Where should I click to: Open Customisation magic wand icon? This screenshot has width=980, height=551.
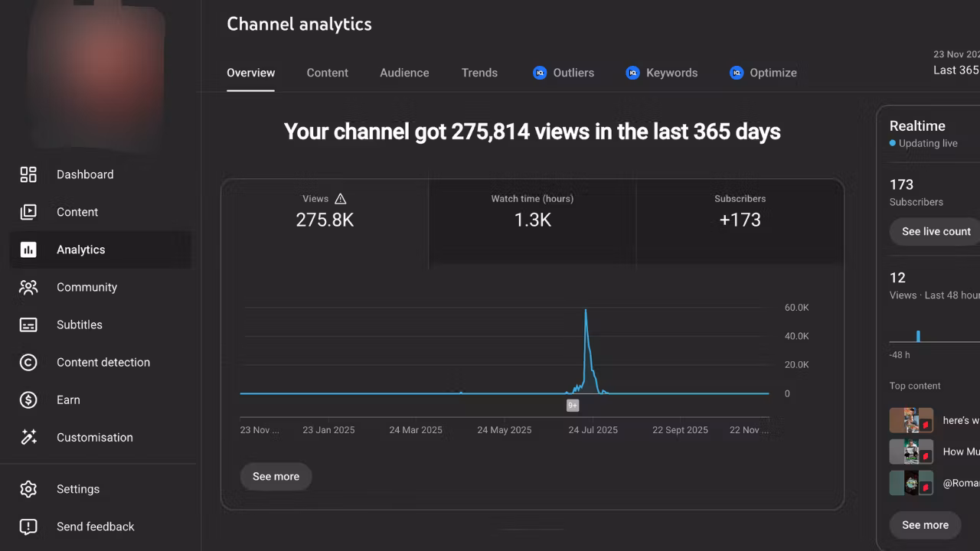click(28, 437)
